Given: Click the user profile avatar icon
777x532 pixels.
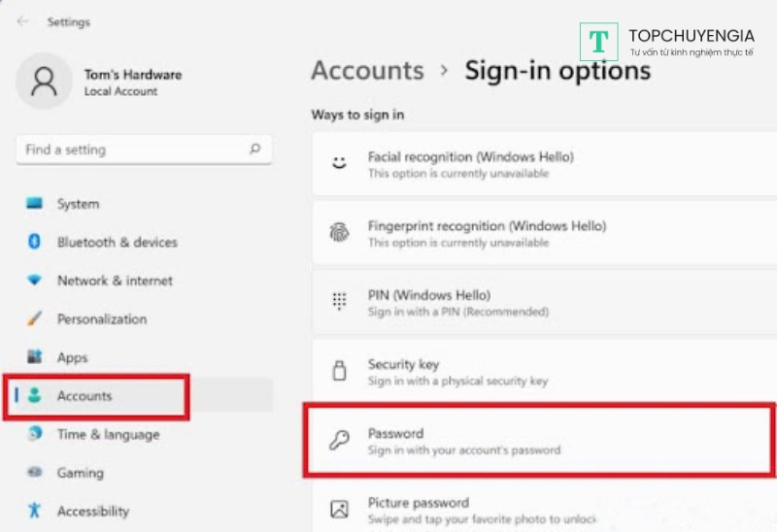Looking at the screenshot, I should coord(44,82).
